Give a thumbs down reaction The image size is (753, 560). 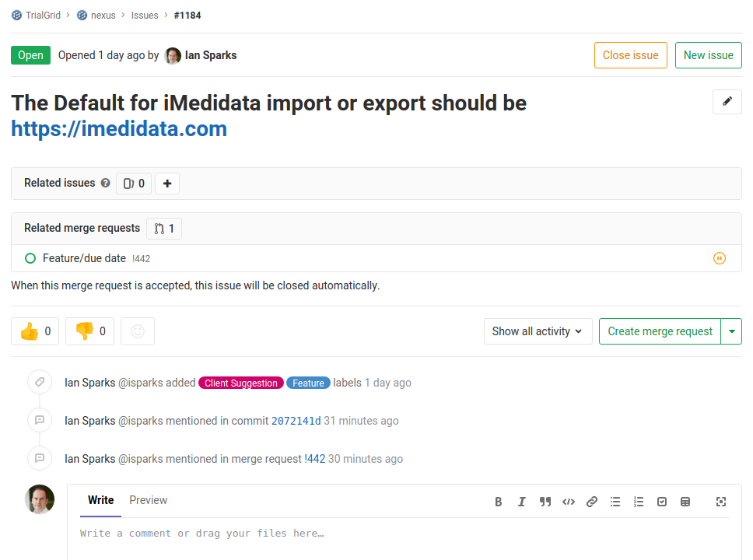[x=89, y=331]
